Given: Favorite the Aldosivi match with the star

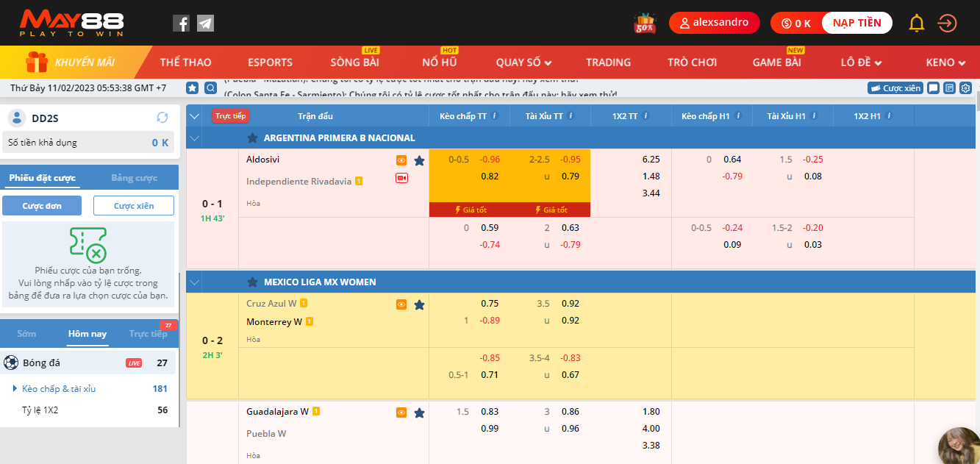Looking at the screenshot, I should (419, 160).
